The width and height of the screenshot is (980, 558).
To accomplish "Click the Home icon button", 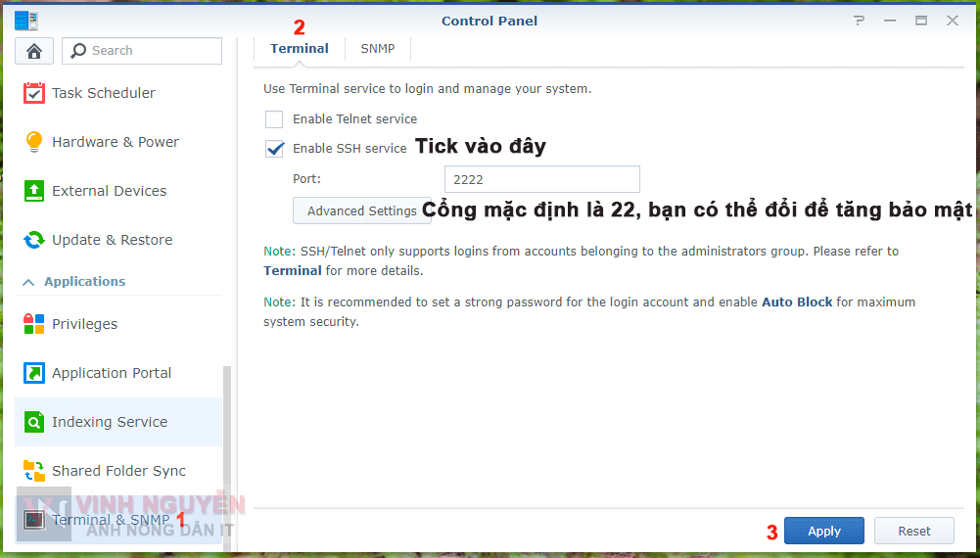I will coord(34,51).
